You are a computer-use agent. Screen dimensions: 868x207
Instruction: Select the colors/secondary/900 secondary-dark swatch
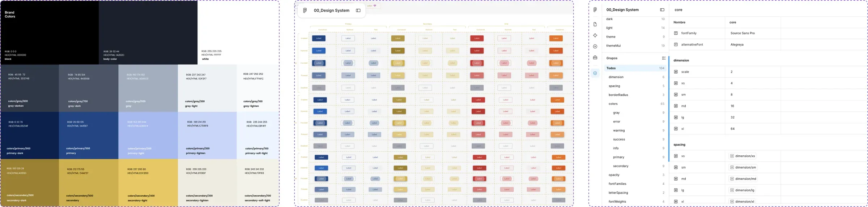click(x=29, y=183)
